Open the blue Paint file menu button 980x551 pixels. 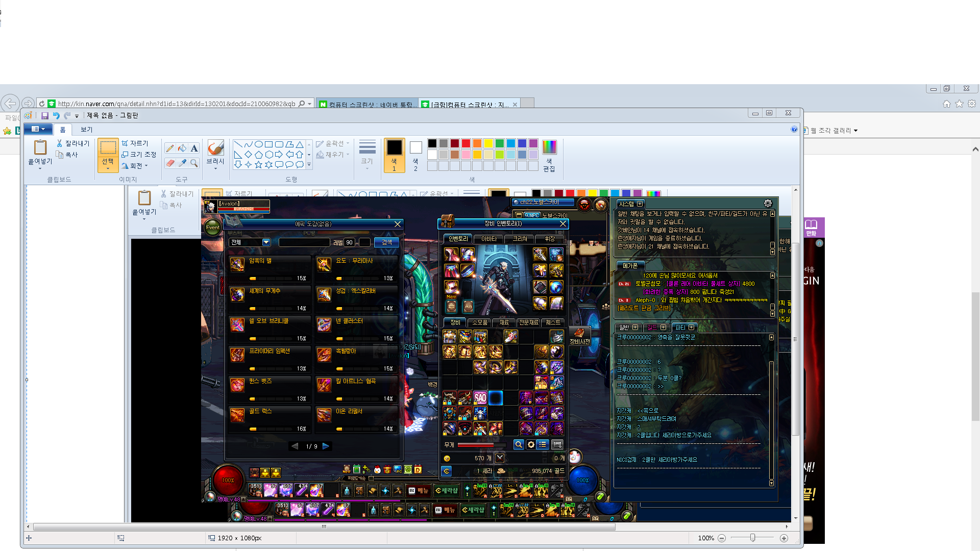[x=38, y=129]
